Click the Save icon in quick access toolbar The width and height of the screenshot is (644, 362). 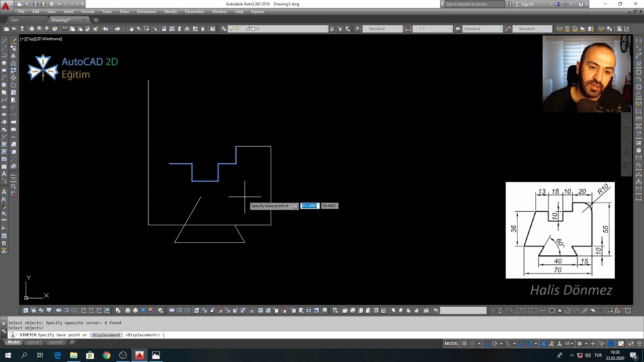[x=35, y=4]
